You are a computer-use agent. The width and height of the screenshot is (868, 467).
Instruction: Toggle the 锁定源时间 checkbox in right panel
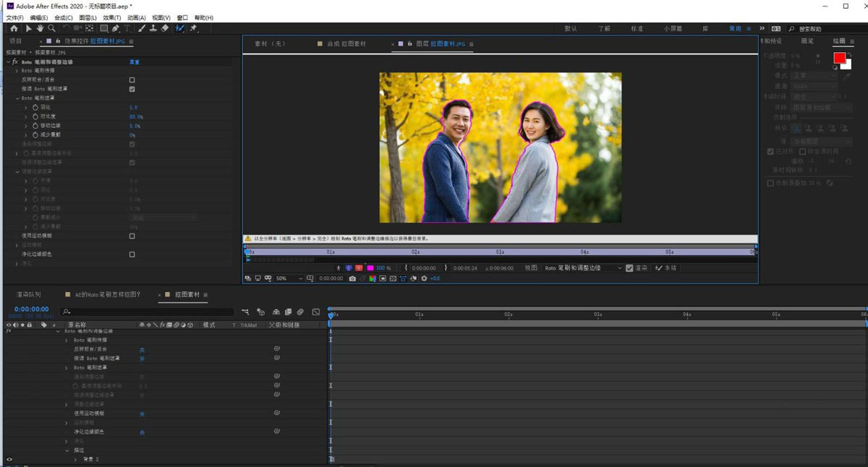pos(802,151)
